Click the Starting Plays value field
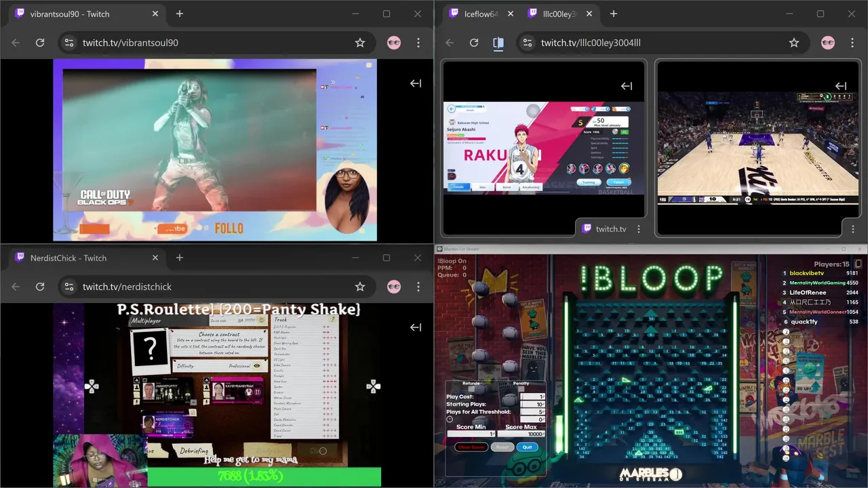Image resolution: width=868 pixels, height=488 pixels. click(x=532, y=404)
